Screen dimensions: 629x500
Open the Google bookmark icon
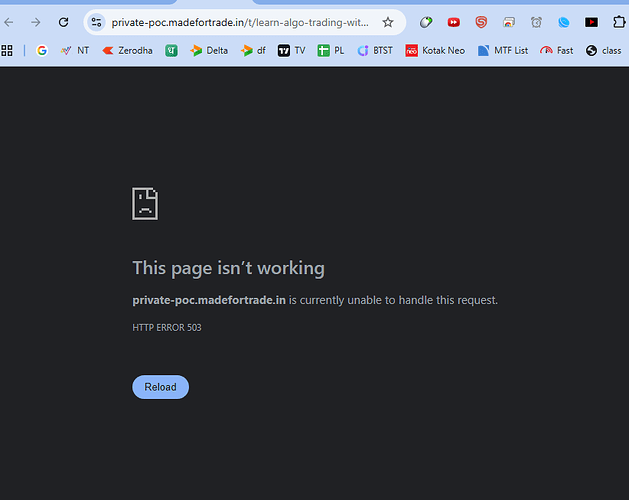41,50
